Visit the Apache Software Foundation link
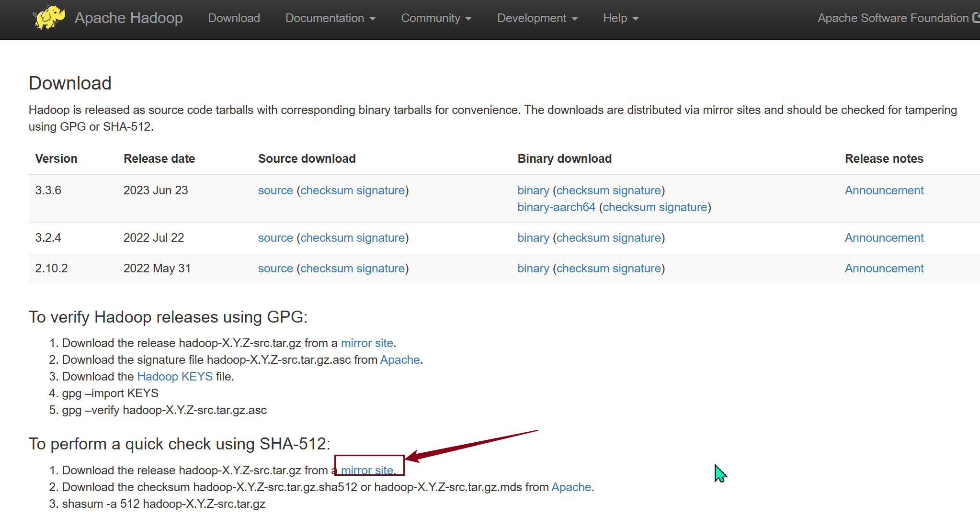Viewport: 980px width, 515px height. click(893, 18)
